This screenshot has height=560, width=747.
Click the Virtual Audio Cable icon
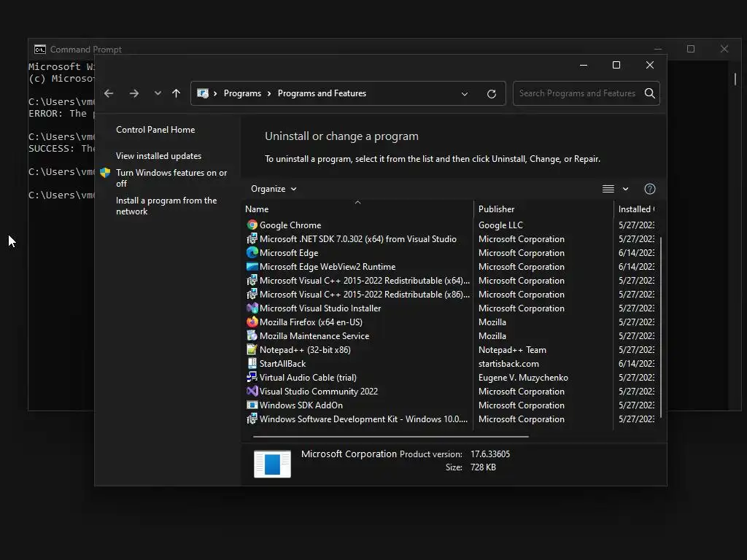252,377
